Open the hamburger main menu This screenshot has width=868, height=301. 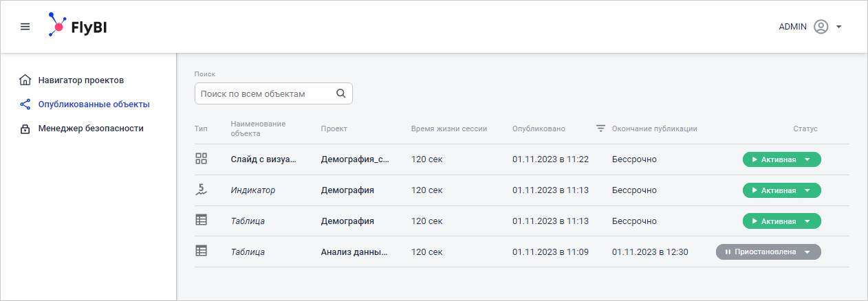(25, 27)
